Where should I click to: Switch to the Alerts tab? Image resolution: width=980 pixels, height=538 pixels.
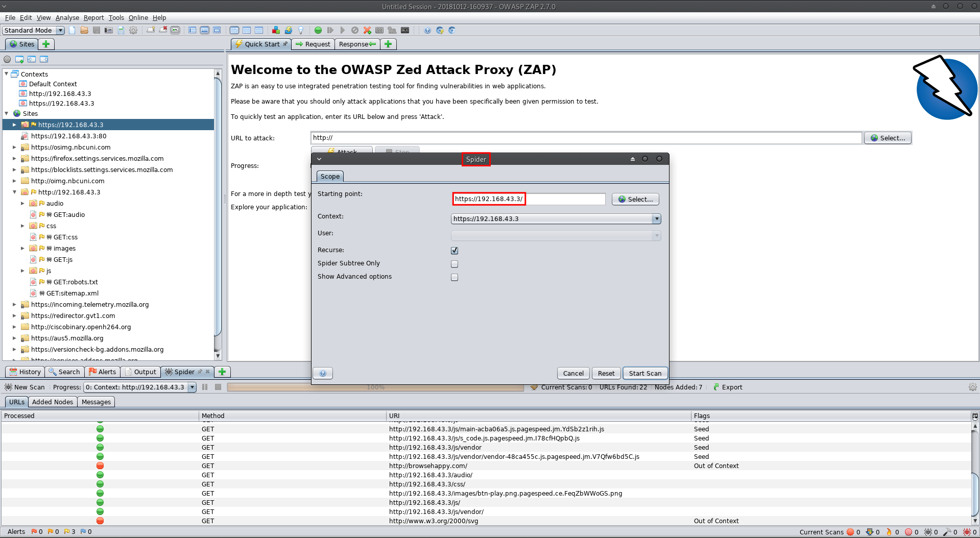pos(103,372)
